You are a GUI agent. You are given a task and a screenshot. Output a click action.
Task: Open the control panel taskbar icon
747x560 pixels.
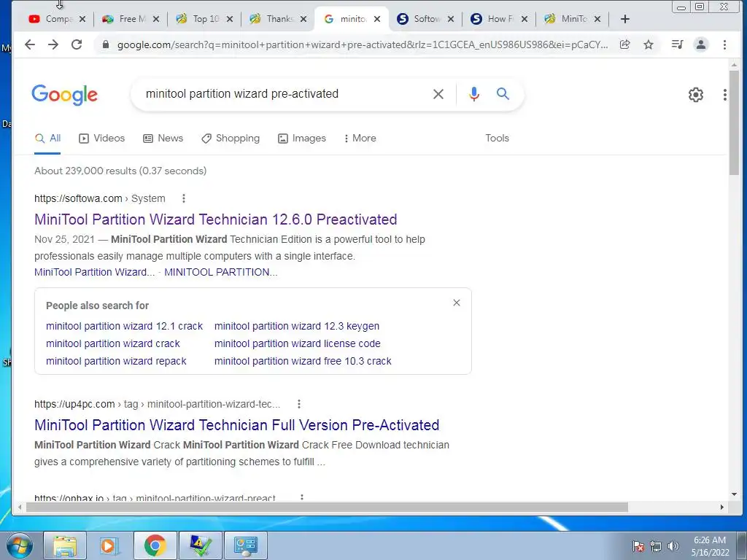pos(246,545)
